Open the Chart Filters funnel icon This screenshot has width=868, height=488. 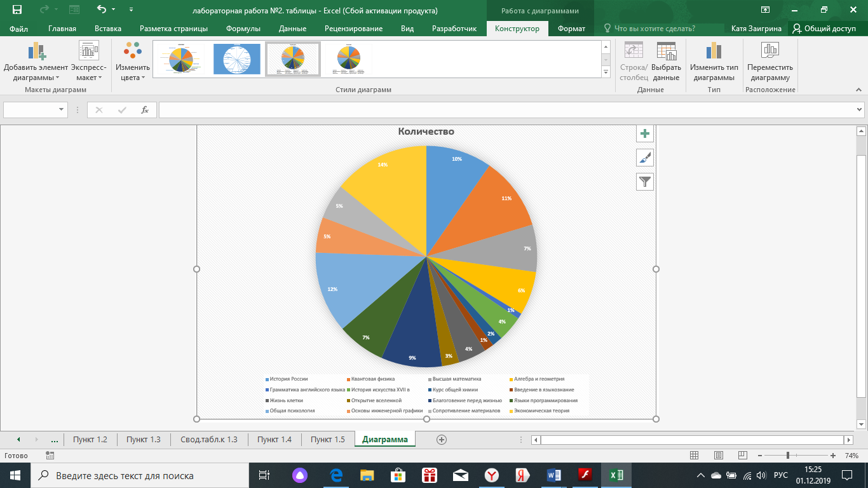coord(645,182)
